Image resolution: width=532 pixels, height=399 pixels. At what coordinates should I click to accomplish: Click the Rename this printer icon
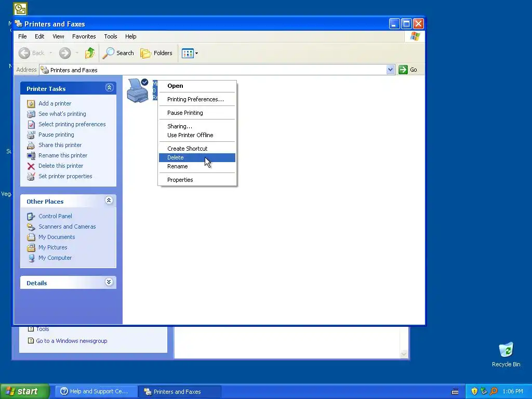[x=31, y=156]
